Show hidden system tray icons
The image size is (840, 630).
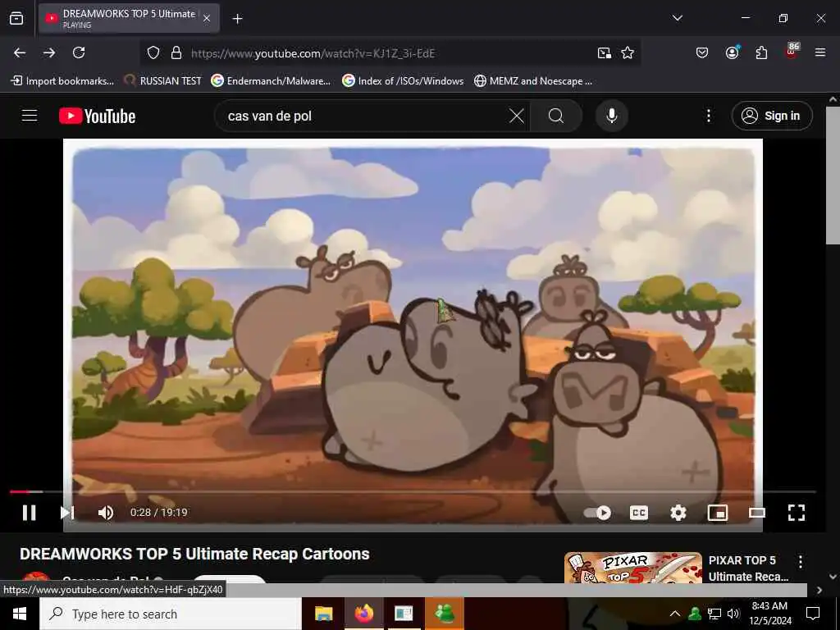point(675,614)
